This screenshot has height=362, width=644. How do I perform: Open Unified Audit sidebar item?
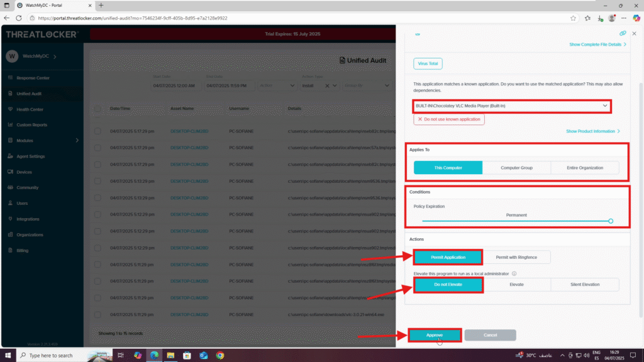tap(29, 94)
